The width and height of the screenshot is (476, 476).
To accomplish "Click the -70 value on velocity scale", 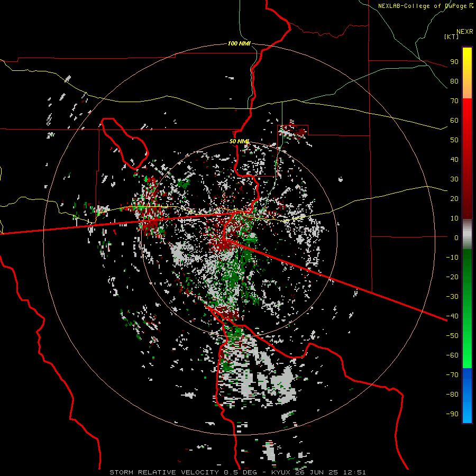I will coord(452,375).
